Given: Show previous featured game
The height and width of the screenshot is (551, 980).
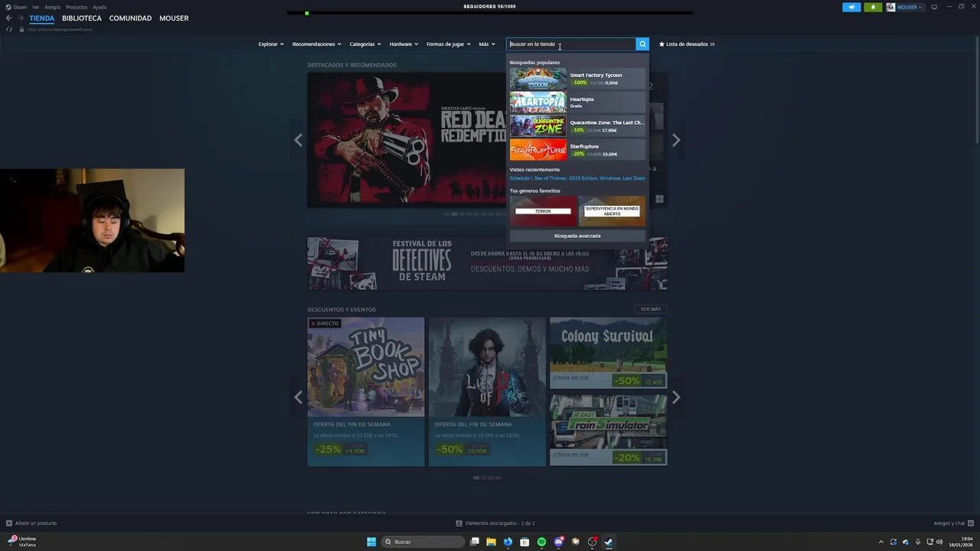Looking at the screenshot, I should click(298, 140).
